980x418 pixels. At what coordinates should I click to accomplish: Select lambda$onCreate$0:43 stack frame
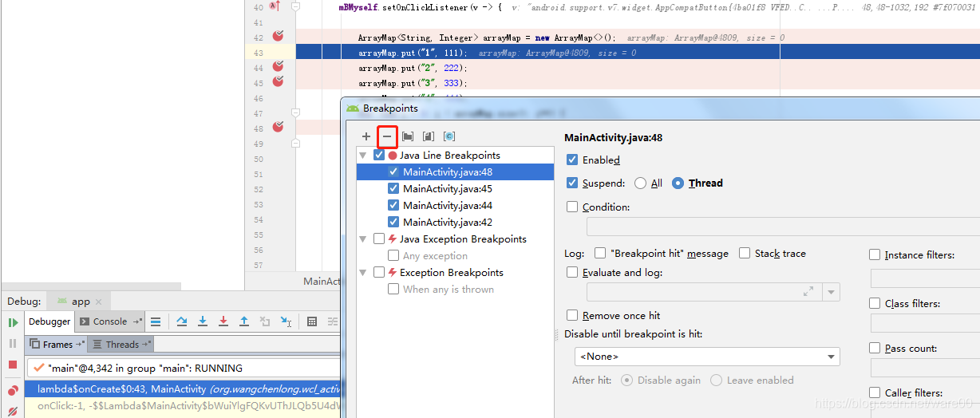coord(184,389)
